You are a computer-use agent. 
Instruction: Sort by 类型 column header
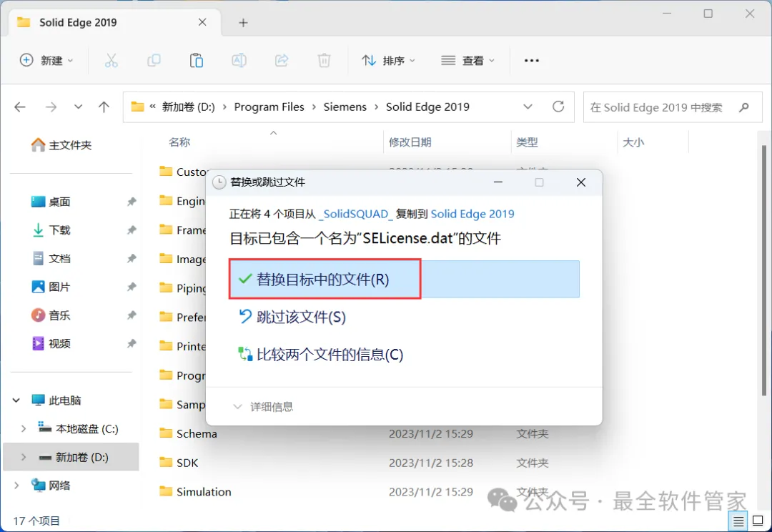click(527, 142)
